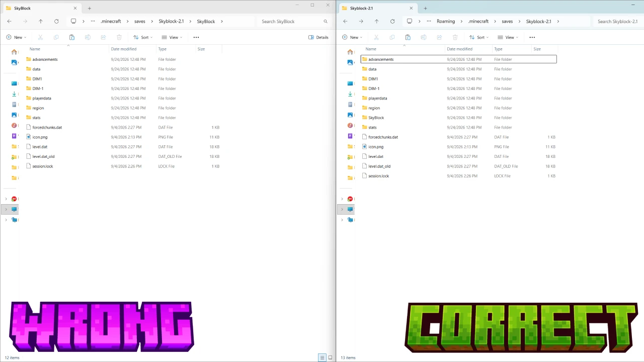The height and width of the screenshot is (362, 644).
Task: Open the View dropdown in left window
Action: point(172,37)
